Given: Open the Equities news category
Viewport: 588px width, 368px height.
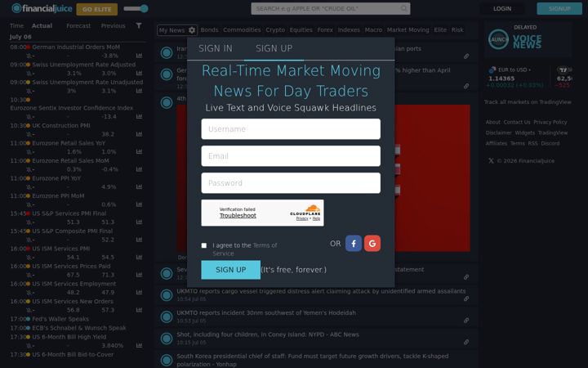Looking at the screenshot, I should tap(301, 30).
